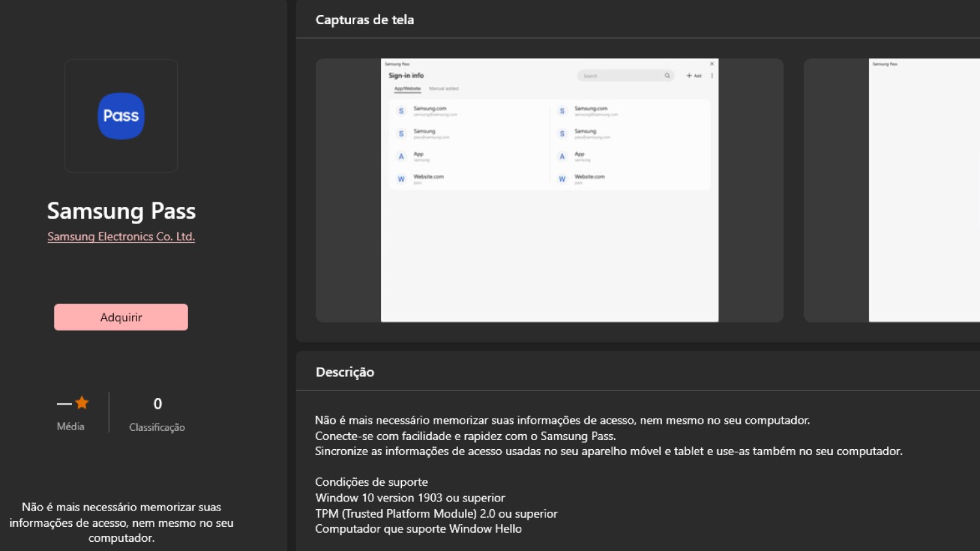The image size is (980, 551).
Task: Click the 'Computador que suporte Window Hello' line
Action: point(418,529)
